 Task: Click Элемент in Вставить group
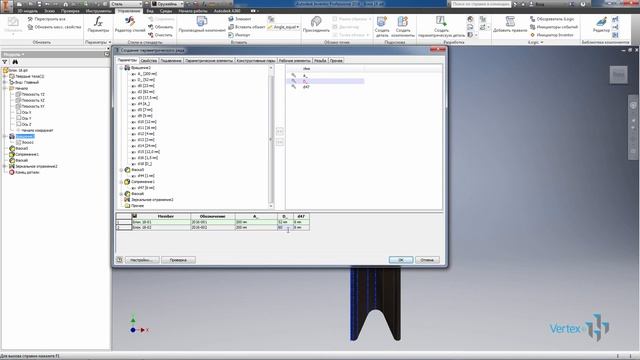[240, 19]
